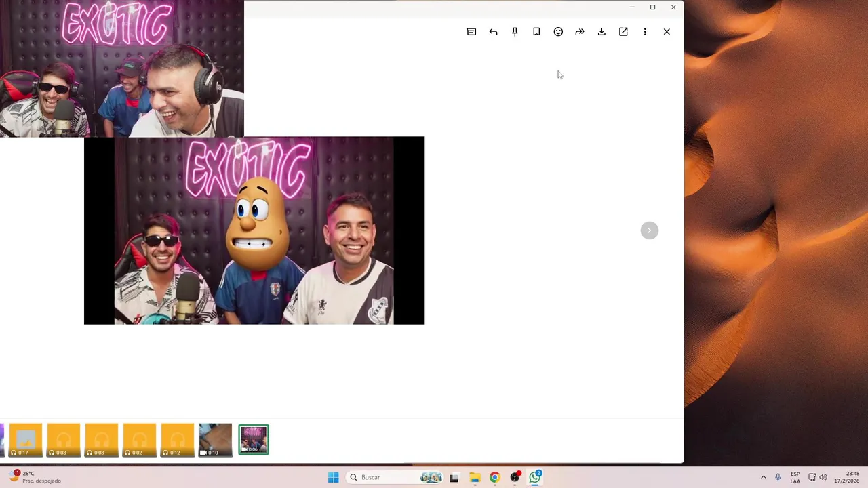Open File Explorer from the taskbar
868x488 pixels.
(x=475, y=477)
